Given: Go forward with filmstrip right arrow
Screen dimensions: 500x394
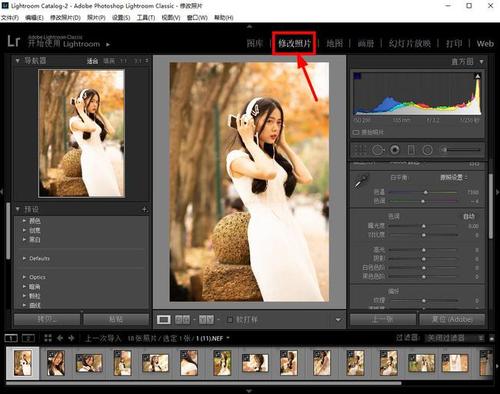Looking at the screenshot, I should tap(71, 338).
